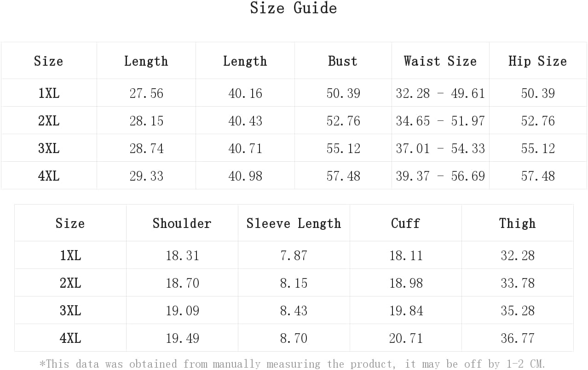Viewport: 588px width, 370px height.
Task: Click the Waist Size column header
Action: point(440,61)
